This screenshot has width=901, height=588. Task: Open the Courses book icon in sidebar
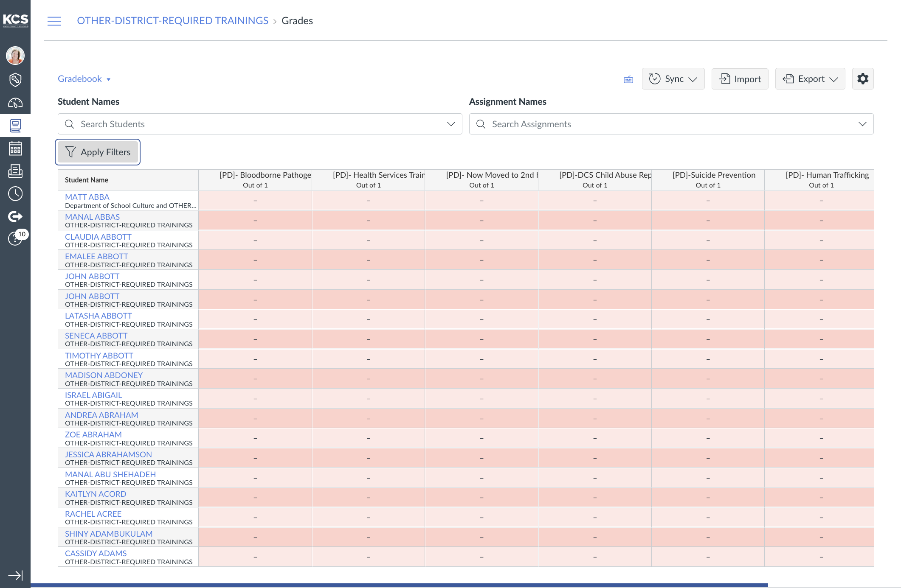[15, 126]
